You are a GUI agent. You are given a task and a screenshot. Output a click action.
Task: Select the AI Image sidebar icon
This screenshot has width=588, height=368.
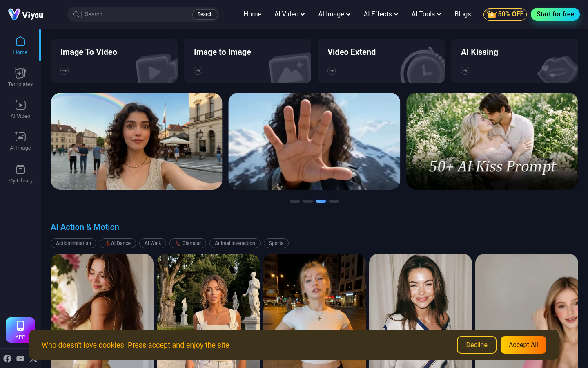coord(20,141)
